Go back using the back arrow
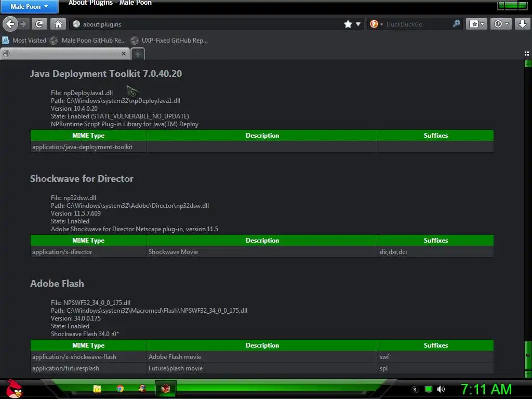 click(x=10, y=24)
